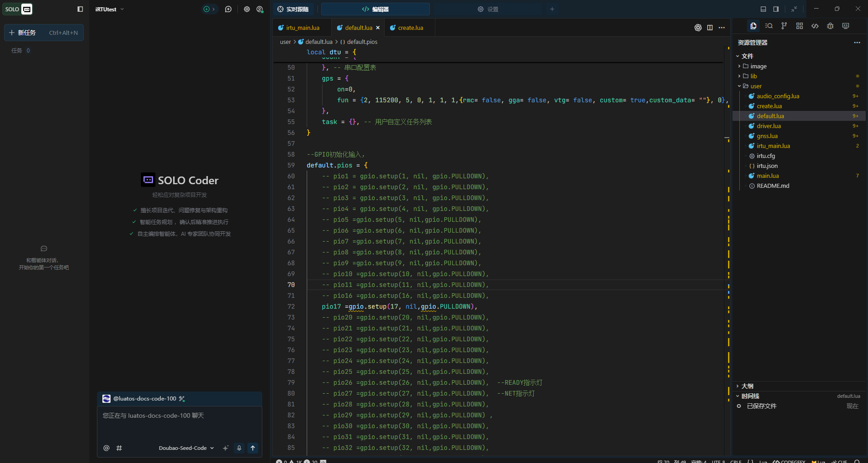Viewport: 868px width, 463px height.
Task: Click the default.lua file breadcrumb segment
Action: click(315, 42)
